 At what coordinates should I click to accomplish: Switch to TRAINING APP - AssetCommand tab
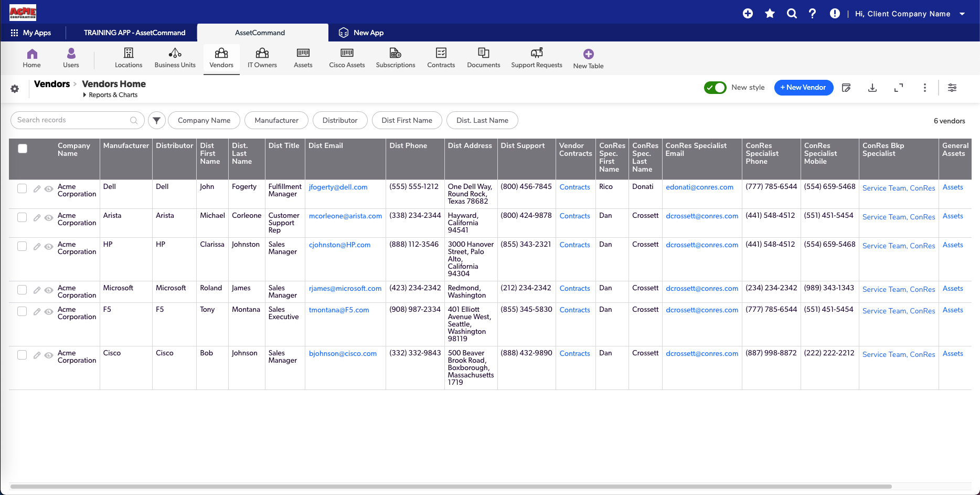pyautogui.click(x=134, y=33)
